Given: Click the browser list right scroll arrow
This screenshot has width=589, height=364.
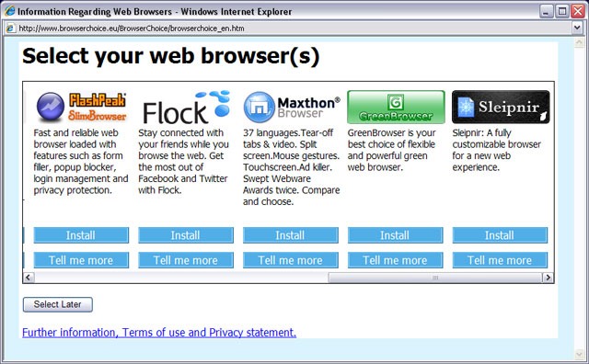Looking at the screenshot, I should [549, 278].
